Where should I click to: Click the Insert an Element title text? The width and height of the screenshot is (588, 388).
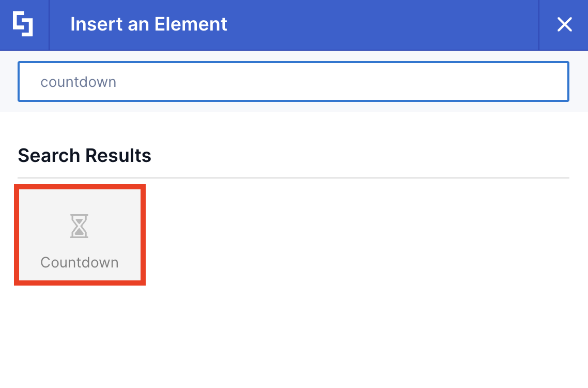click(x=149, y=24)
